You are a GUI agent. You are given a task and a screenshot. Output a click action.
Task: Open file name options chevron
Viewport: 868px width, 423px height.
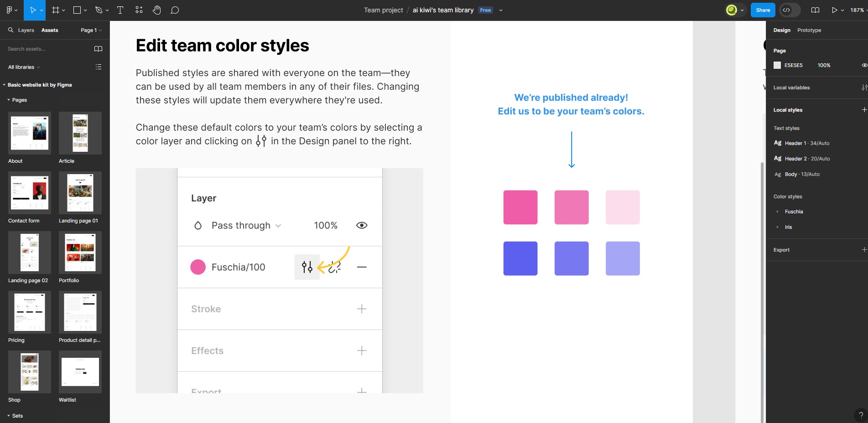click(501, 10)
